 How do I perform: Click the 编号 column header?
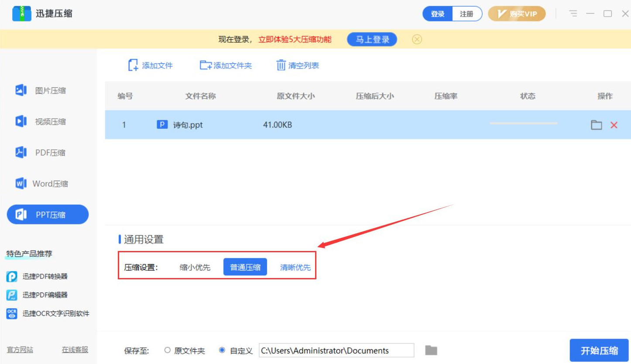tap(125, 96)
